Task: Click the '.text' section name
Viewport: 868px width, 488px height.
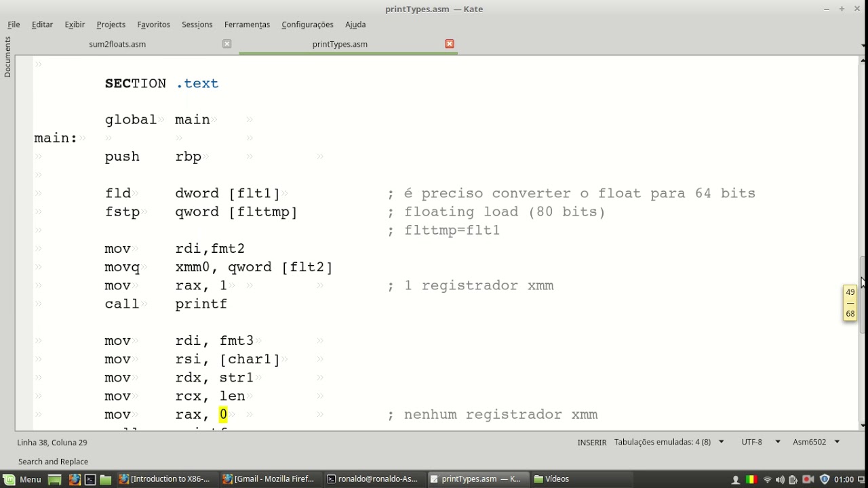Action: click(x=197, y=83)
